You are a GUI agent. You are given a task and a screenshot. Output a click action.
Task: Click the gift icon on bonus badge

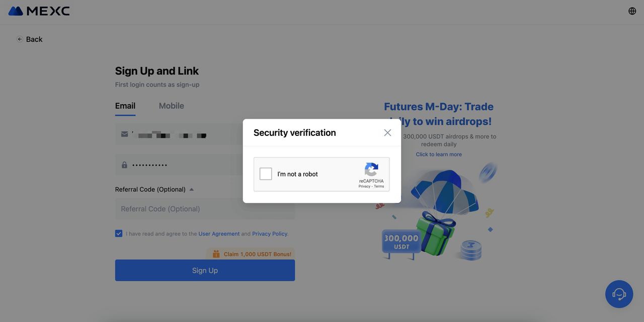point(216,254)
